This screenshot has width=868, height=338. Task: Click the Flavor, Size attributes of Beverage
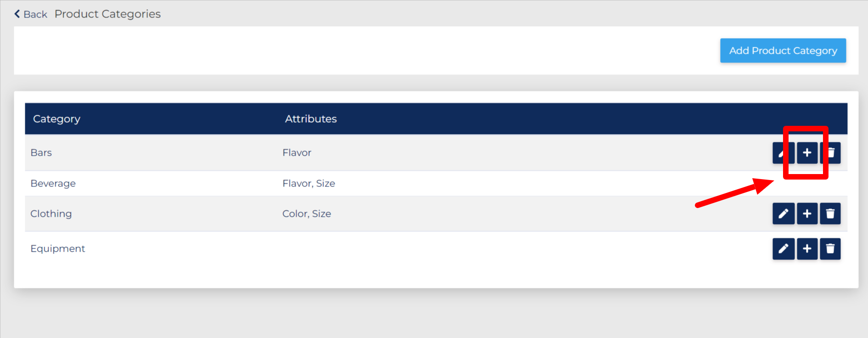pos(309,183)
